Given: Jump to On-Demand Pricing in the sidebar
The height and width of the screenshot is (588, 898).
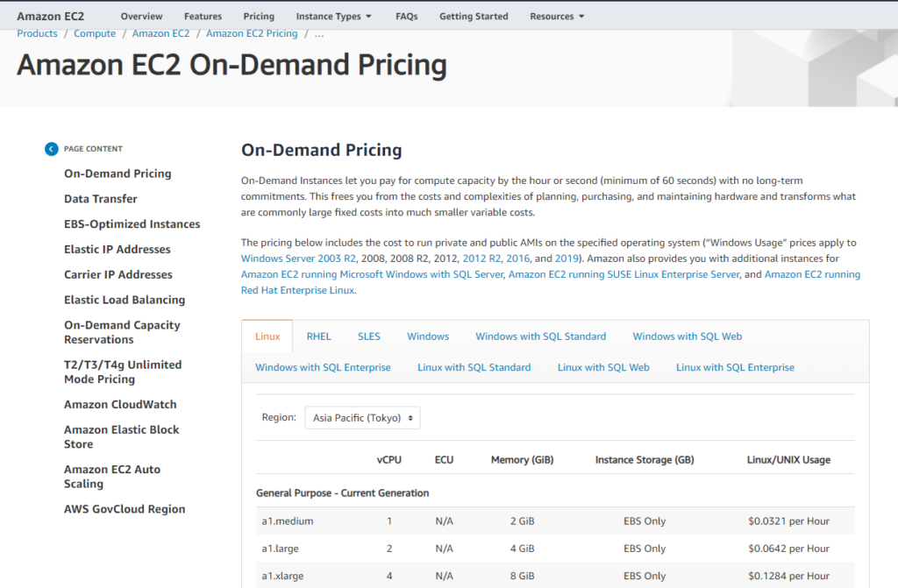Looking at the screenshot, I should 118,174.
